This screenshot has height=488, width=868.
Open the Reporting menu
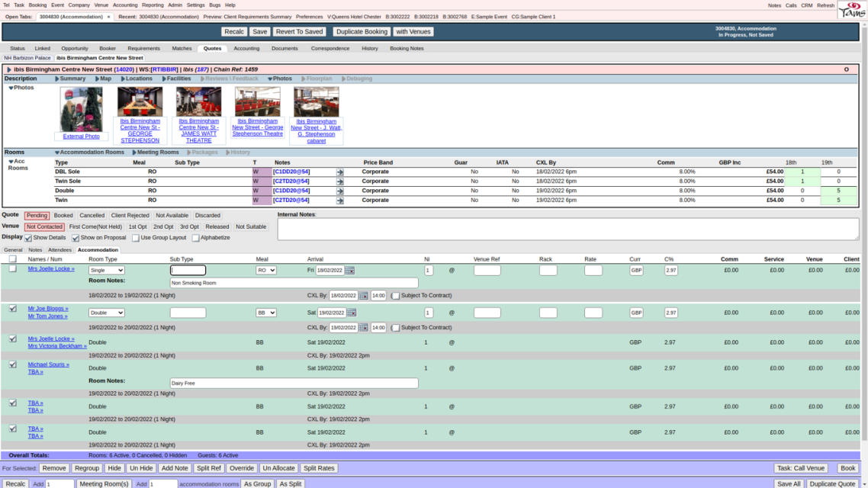153,5
